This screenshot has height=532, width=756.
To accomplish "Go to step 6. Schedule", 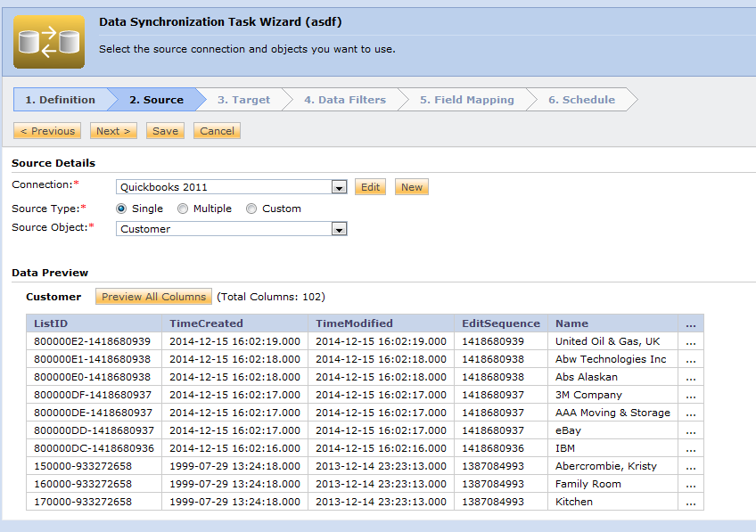I will point(581,100).
